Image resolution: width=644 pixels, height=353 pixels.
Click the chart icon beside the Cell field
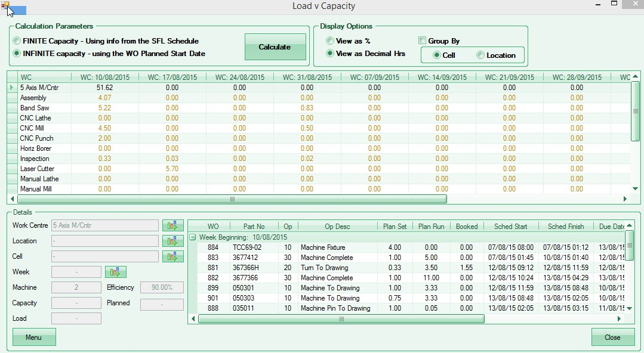[x=173, y=256]
